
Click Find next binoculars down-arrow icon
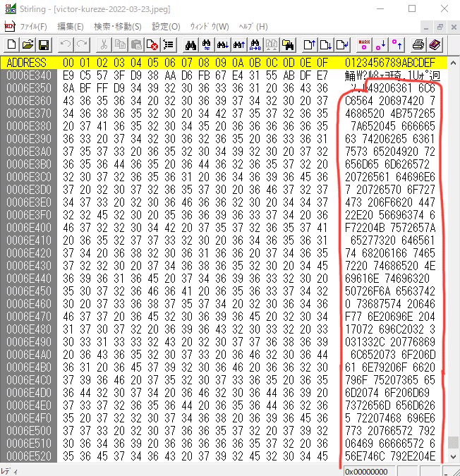[x=223, y=45]
